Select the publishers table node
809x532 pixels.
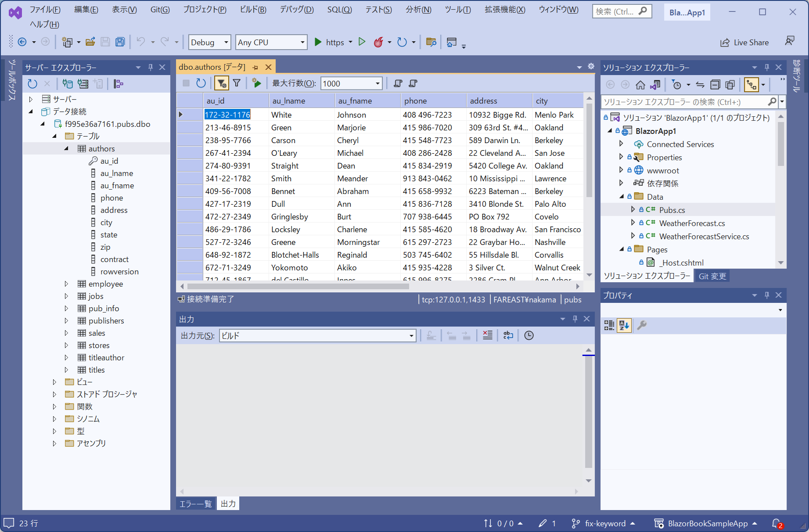tap(106, 321)
